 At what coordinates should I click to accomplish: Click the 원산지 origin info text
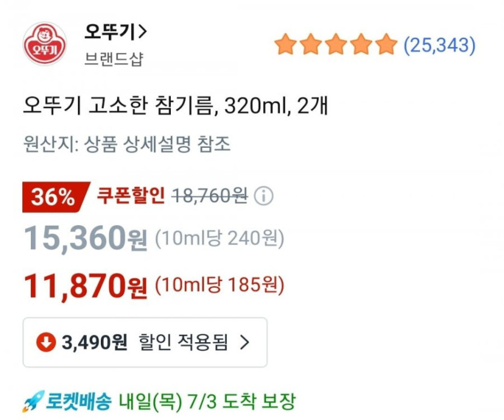(127, 145)
